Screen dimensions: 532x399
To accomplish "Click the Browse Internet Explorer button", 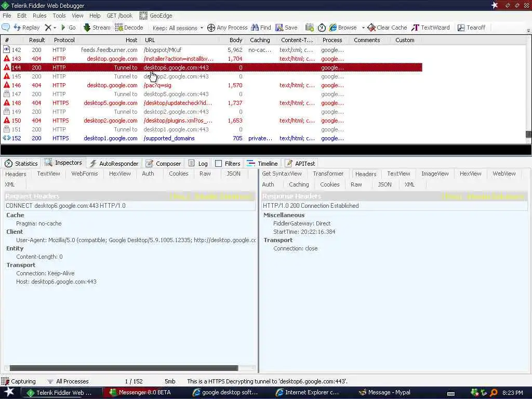I will tap(343, 28).
